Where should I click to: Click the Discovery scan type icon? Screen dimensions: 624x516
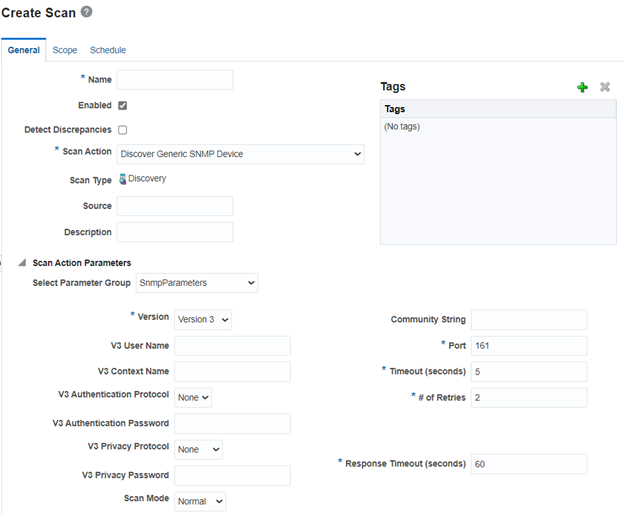click(x=123, y=179)
